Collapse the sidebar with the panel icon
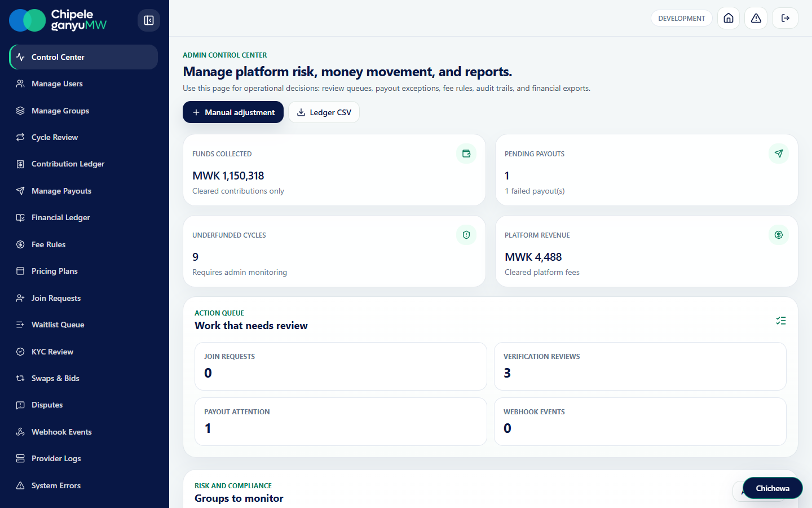 [149, 20]
